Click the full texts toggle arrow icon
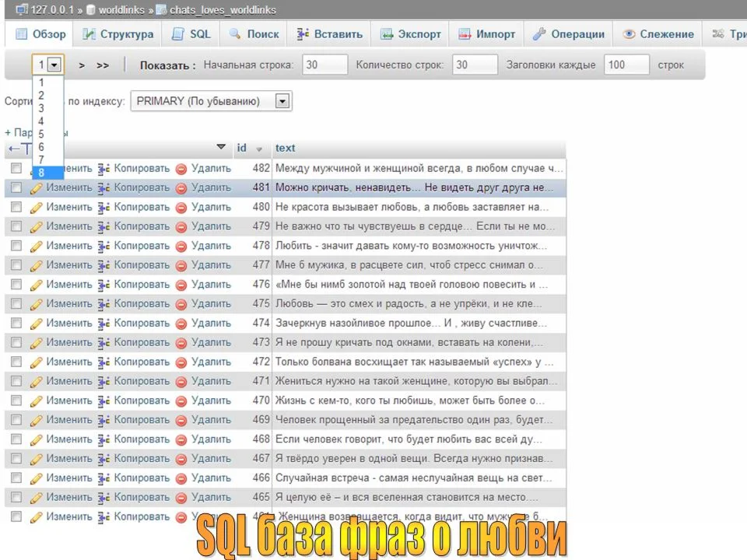 coord(20,149)
